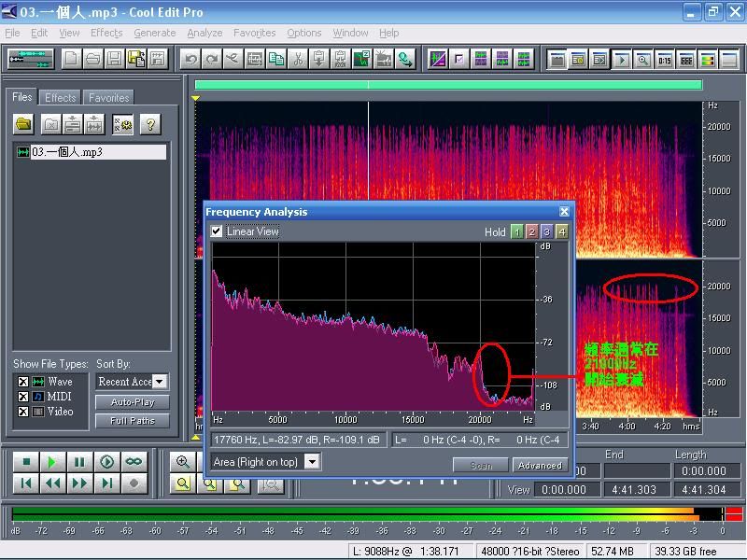Image resolution: width=747 pixels, height=560 pixels.
Task: Open the folder icon in the Files panel
Action: (23, 125)
